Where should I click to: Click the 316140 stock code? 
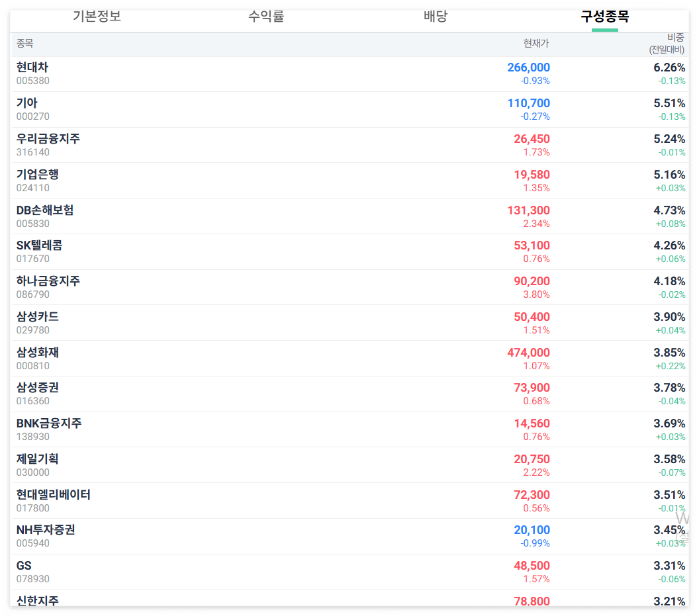click(x=33, y=152)
